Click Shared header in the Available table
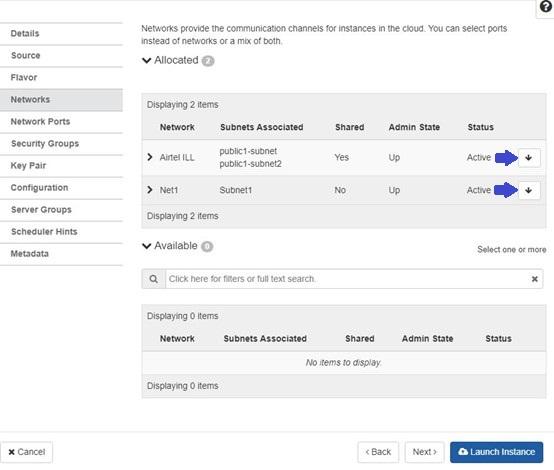The width and height of the screenshot is (554, 470). (x=360, y=339)
